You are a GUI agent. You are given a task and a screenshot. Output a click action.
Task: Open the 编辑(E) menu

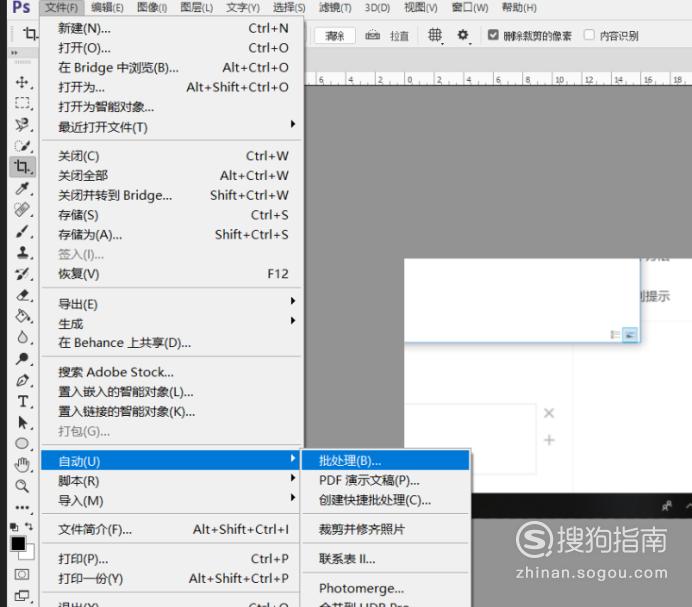(x=107, y=8)
